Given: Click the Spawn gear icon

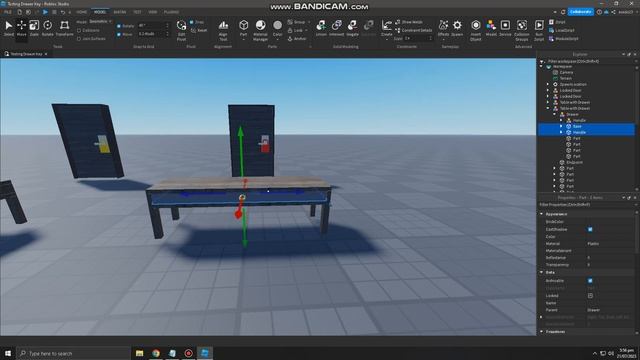Looking at the screenshot, I should tap(457, 28).
